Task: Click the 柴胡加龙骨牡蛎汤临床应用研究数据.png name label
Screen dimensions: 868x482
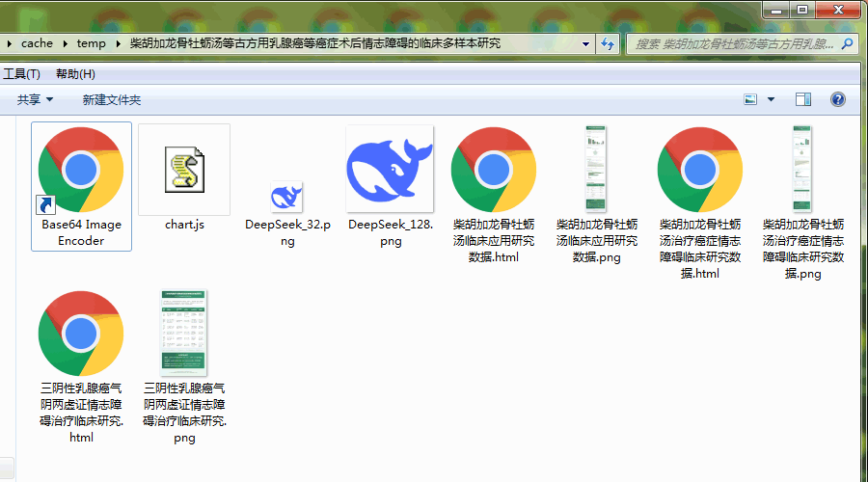Action: click(597, 241)
